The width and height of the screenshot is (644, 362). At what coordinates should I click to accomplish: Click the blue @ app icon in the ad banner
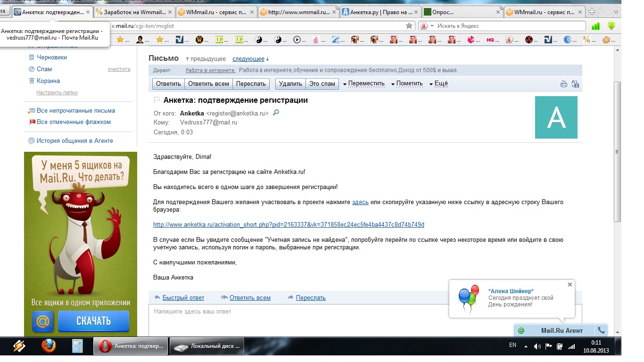(42, 321)
